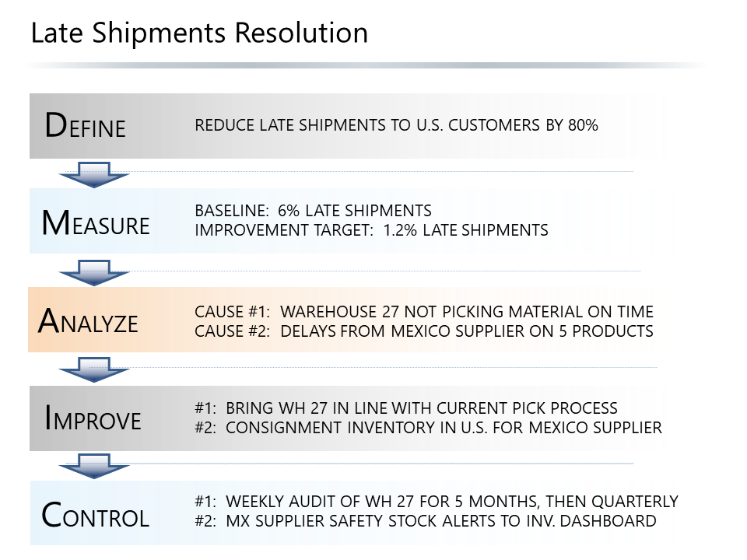The height and width of the screenshot is (560, 747).
Task: Select the orange ANALYZE stage label
Action: pos(89,321)
